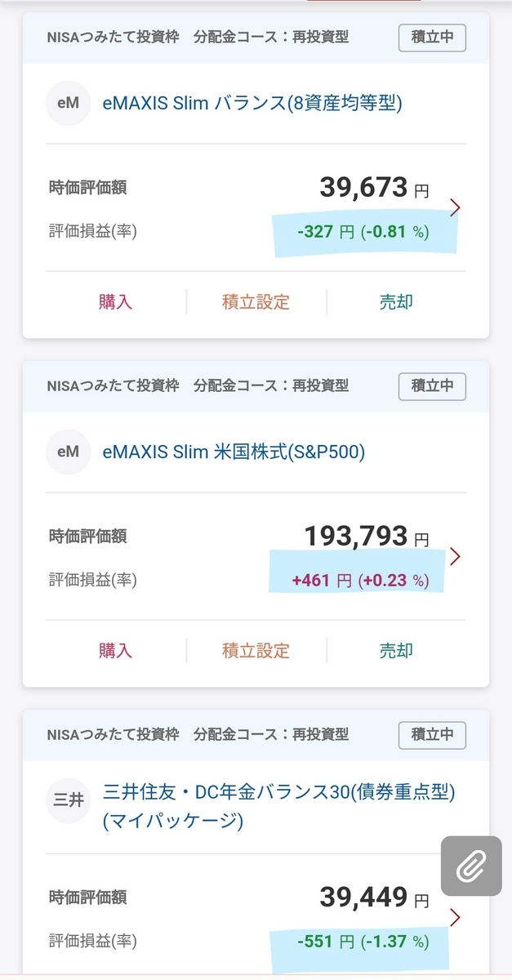
Task: Tap the eM icon for 8資産均等型 fund
Action: pyautogui.click(x=68, y=103)
